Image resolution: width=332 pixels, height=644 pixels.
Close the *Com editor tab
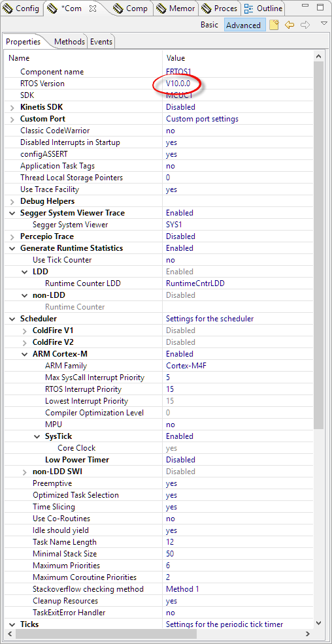tap(92, 8)
